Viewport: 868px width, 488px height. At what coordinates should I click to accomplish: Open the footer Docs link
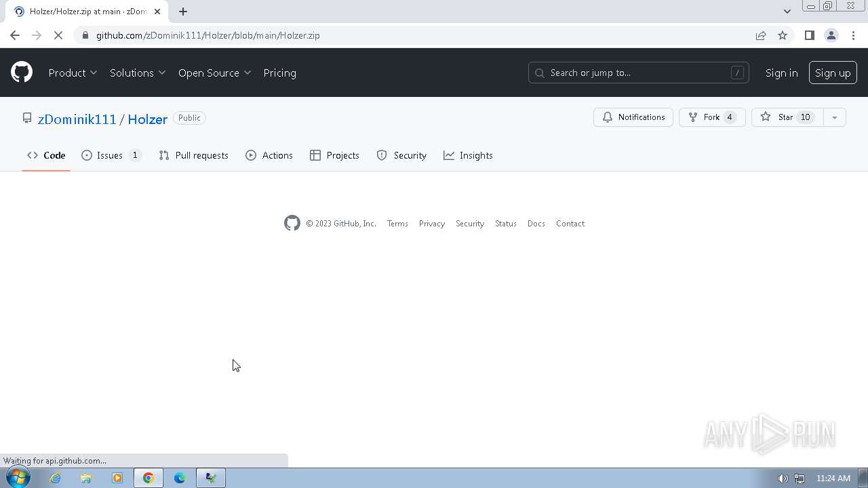coord(536,224)
